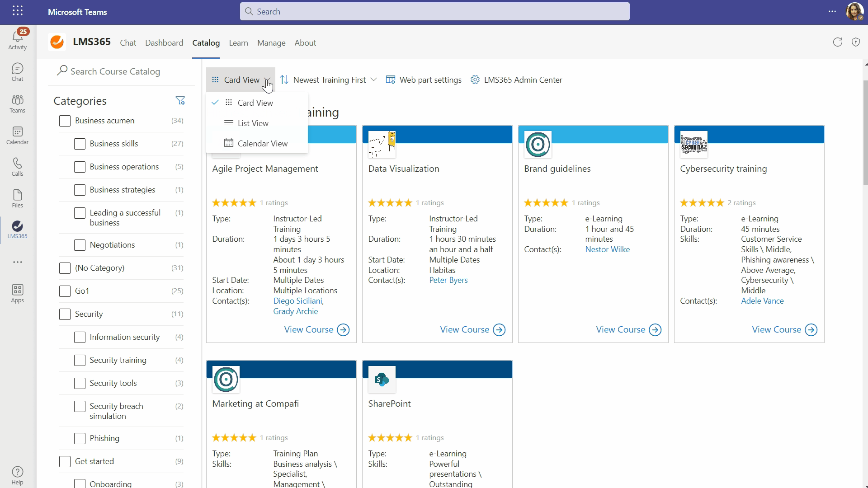View Course for Brand guidelines

(x=629, y=330)
